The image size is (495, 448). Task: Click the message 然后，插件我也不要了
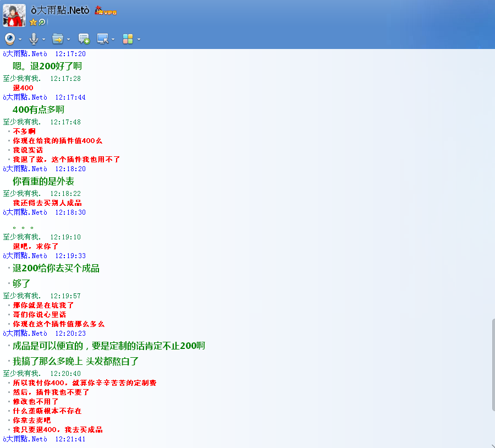tap(51, 392)
